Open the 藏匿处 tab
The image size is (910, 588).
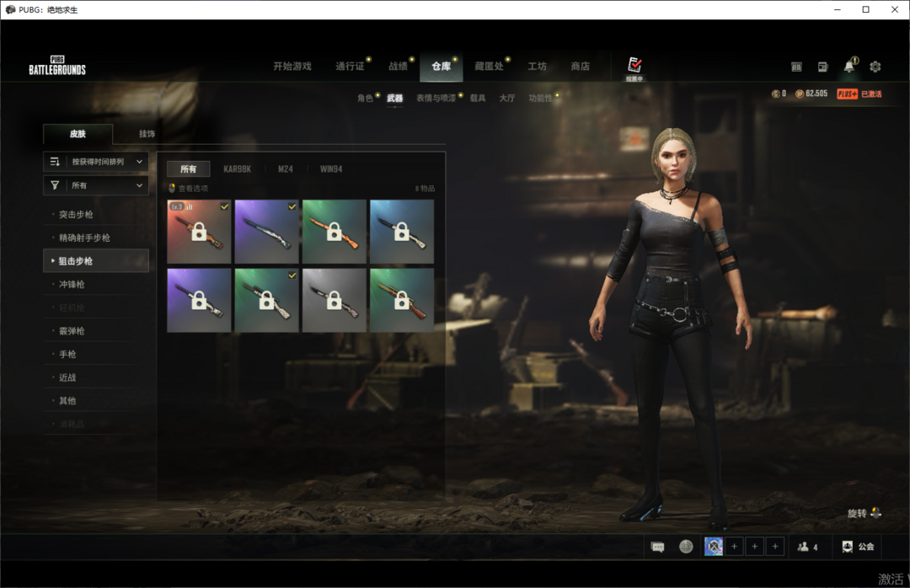490,67
